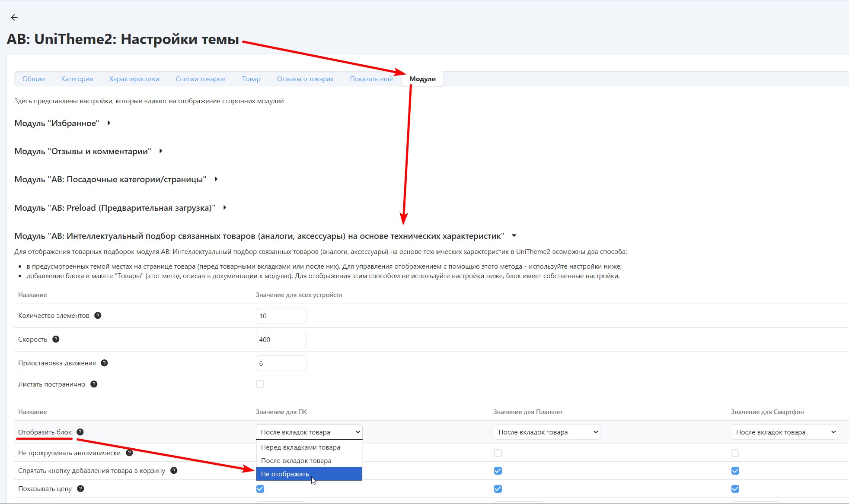Select Перед вкладками товара option
The width and height of the screenshot is (849, 504).
click(x=309, y=447)
